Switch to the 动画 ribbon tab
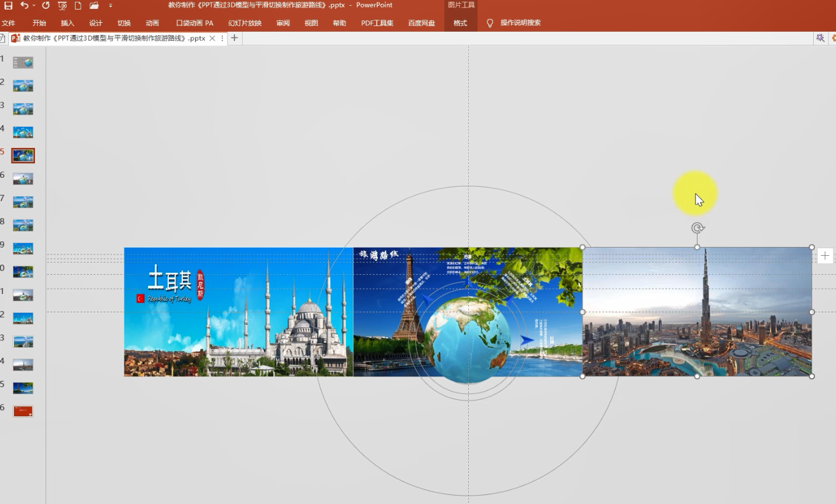 pyautogui.click(x=152, y=23)
